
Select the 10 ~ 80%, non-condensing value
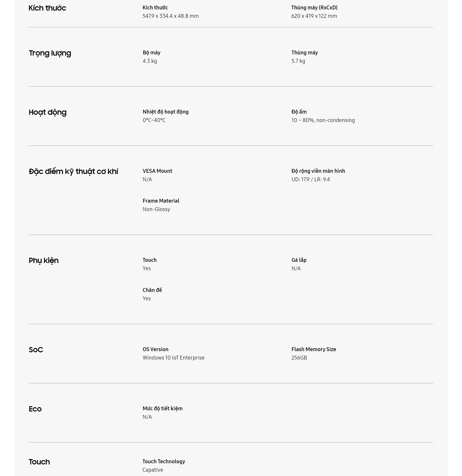323,120
